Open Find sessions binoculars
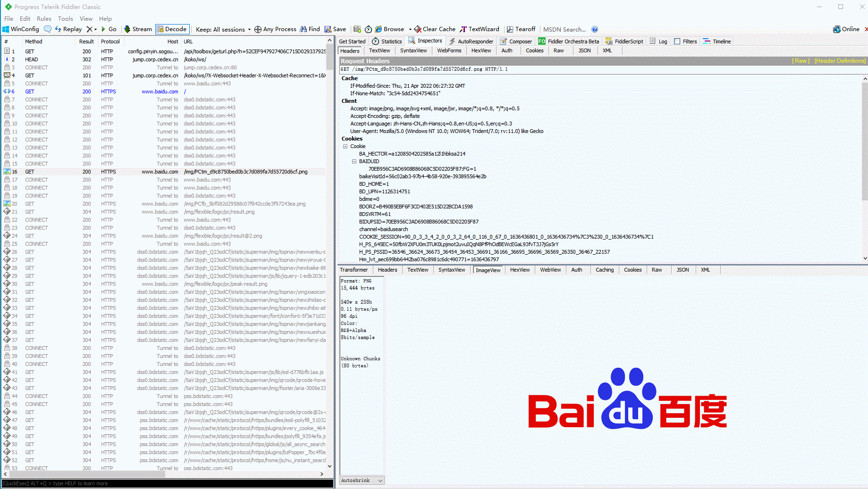Screen dimensions: 868x489 click(x=310, y=29)
